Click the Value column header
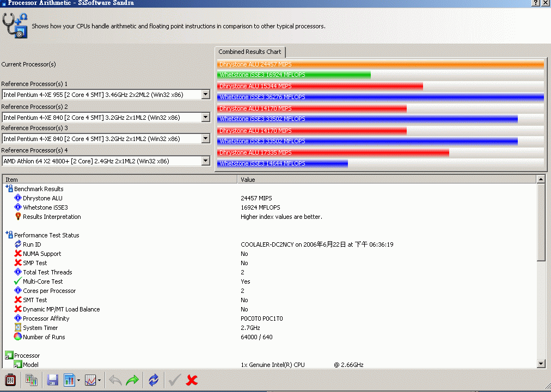 [387, 180]
